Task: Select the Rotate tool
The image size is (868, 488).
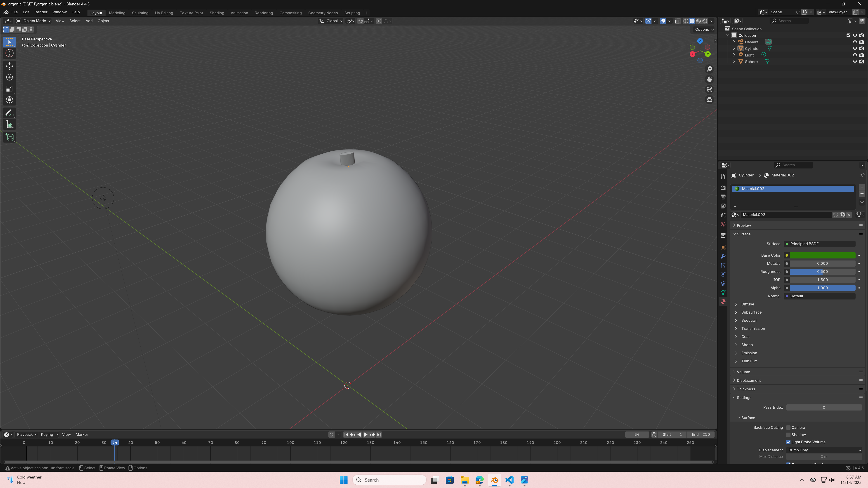Action: 9,77
